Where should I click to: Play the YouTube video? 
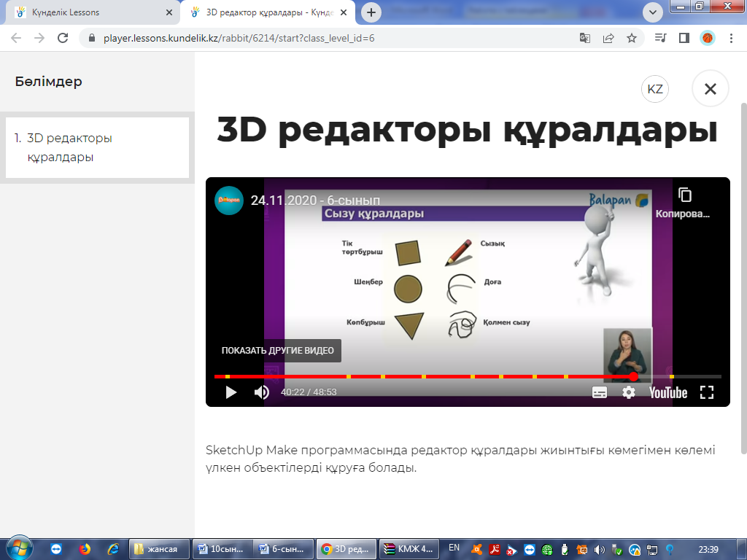(231, 392)
